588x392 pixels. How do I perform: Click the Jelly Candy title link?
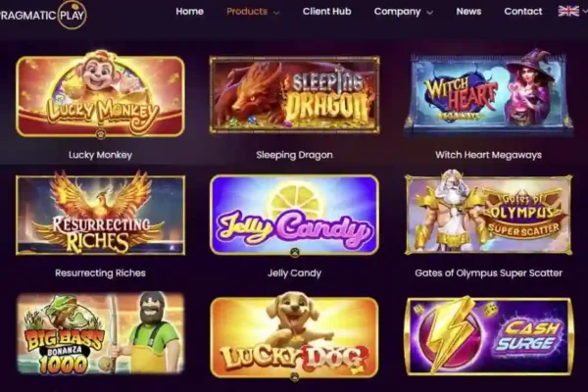coord(294,273)
